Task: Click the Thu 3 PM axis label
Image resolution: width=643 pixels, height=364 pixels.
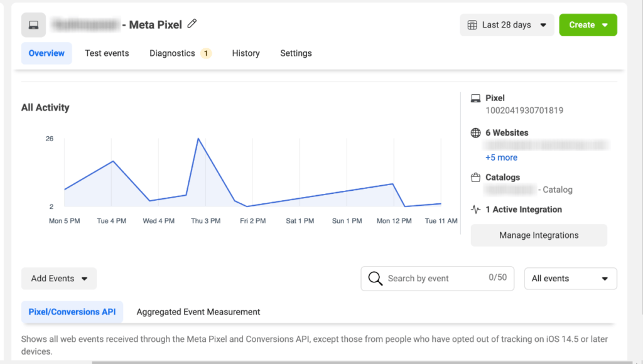Action: pyautogui.click(x=206, y=221)
